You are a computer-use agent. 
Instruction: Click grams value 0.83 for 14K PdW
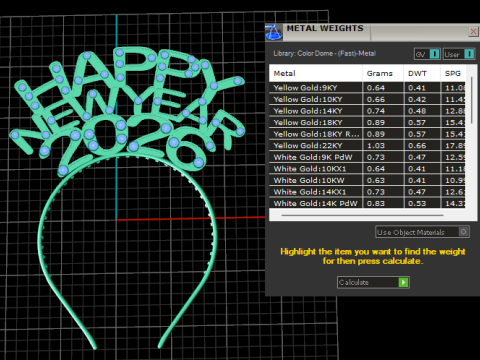[376, 203]
